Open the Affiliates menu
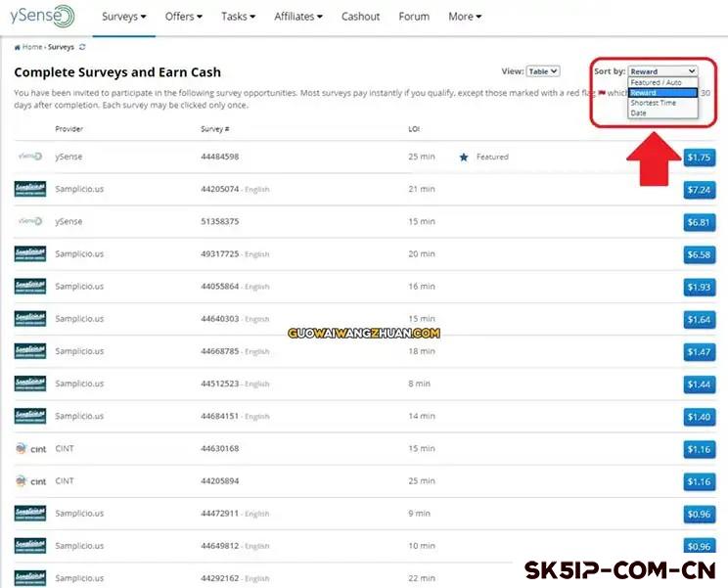The height and width of the screenshot is (588, 728). pos(298,17)
